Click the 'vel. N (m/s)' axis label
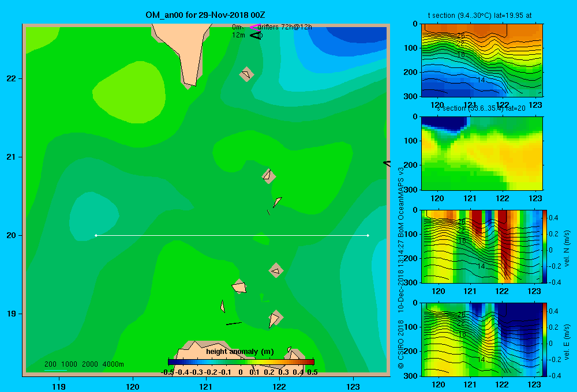This screenshot has width=577, height=392. [567, 248]
